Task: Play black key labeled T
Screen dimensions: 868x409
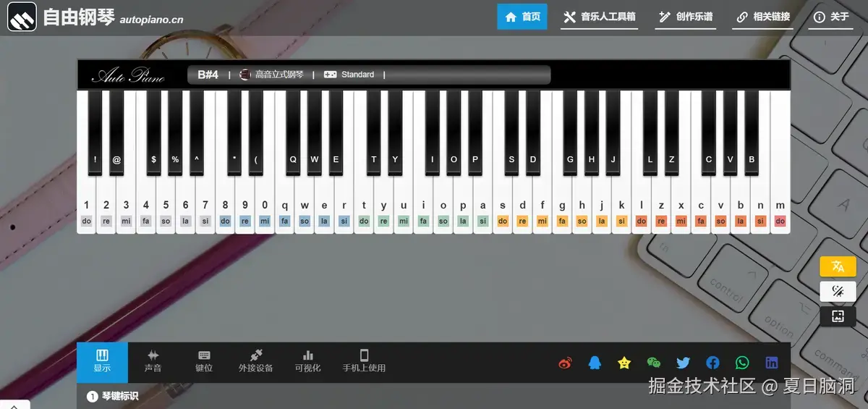Action: (374, 132)
